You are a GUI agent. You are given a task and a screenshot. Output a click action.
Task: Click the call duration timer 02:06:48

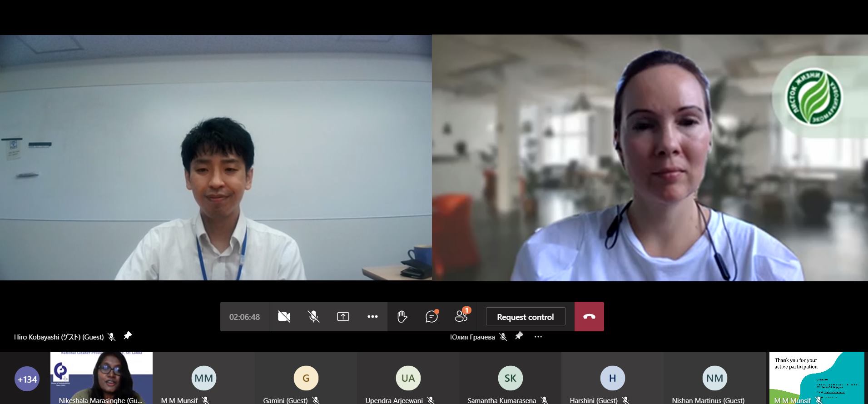244,317
